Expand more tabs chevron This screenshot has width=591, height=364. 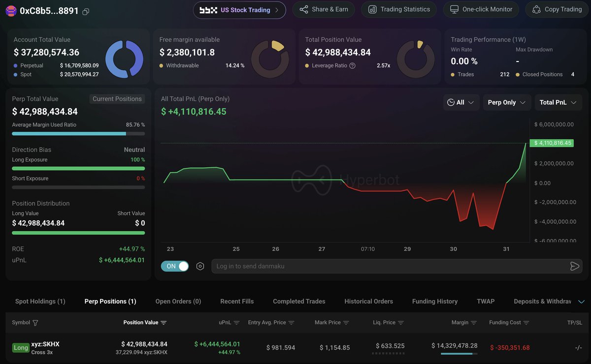(581, 302)
